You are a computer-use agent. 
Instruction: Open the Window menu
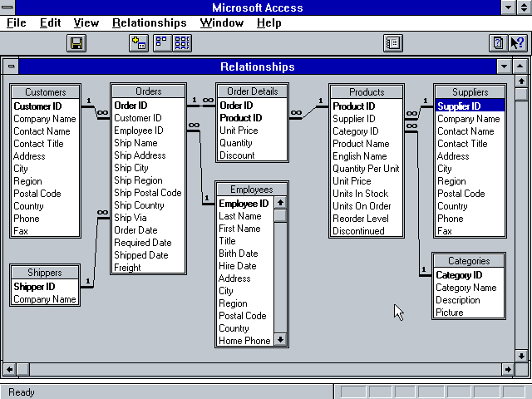[222, 22]
